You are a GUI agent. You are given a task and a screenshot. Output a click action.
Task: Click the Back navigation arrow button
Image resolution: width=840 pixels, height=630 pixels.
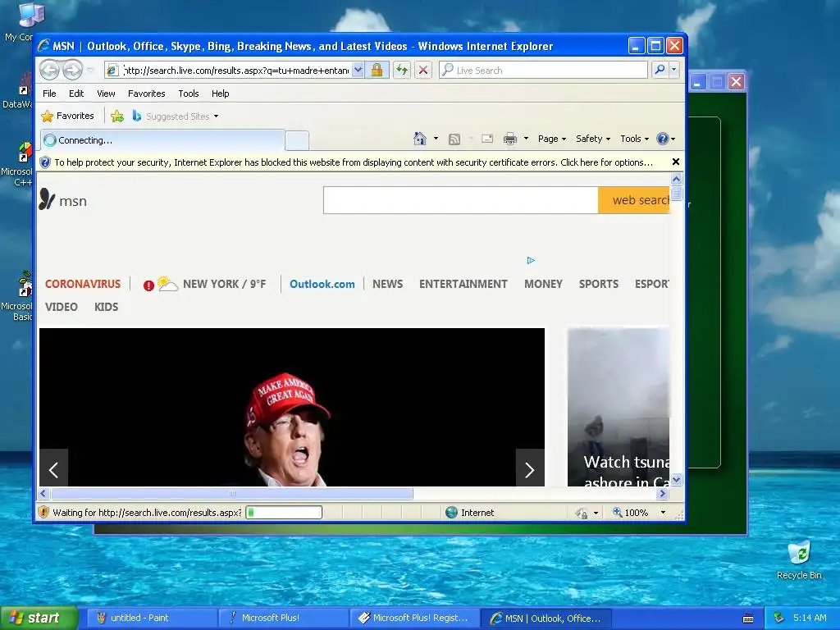(x=50, y=71)
